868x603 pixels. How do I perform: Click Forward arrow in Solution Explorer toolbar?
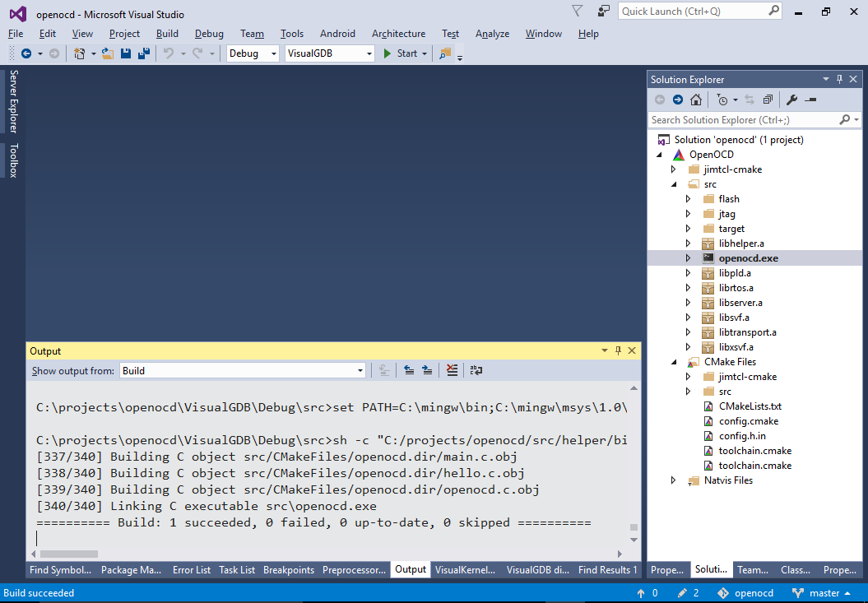pos(678,100)
